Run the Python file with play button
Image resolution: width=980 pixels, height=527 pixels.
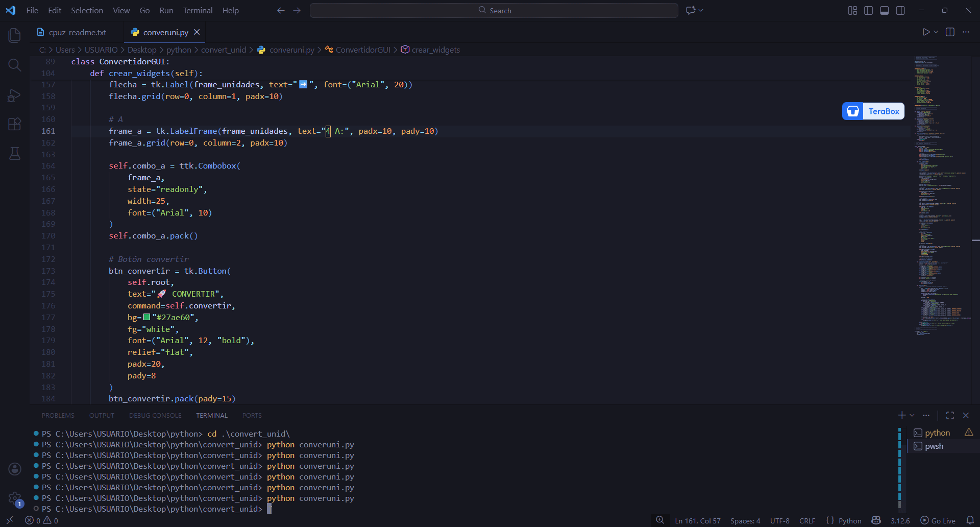[926, 32]
